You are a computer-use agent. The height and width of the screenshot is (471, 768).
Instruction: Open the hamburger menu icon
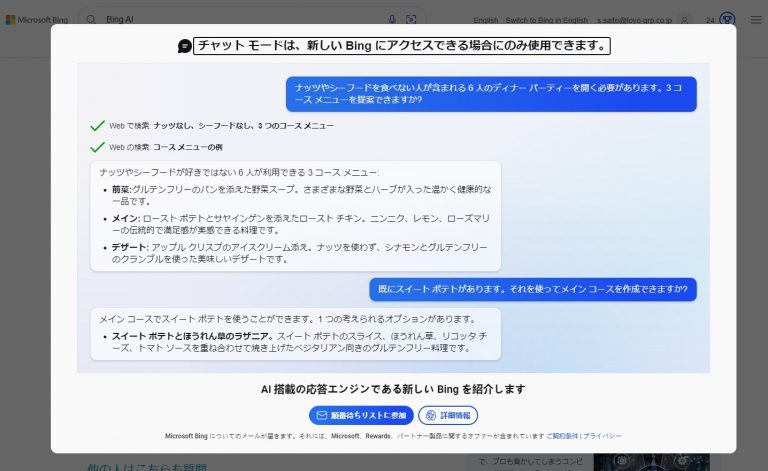[756, 20]
